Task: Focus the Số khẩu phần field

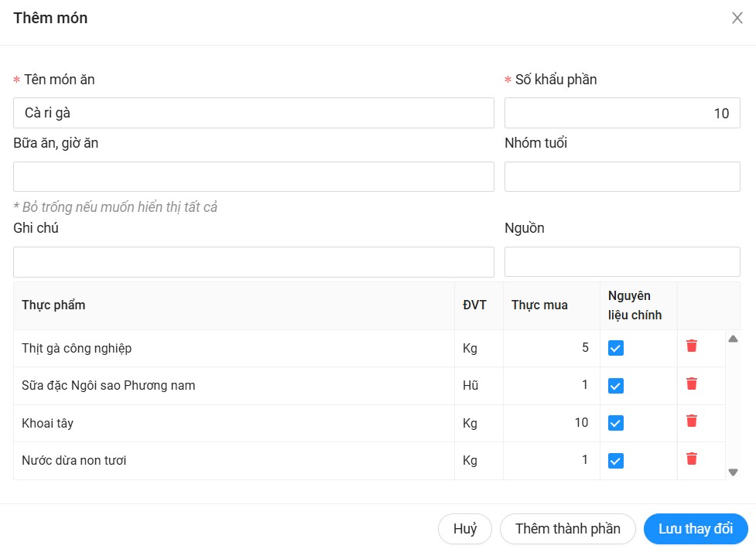Action: pyautogui.click(x=622, y=113)
